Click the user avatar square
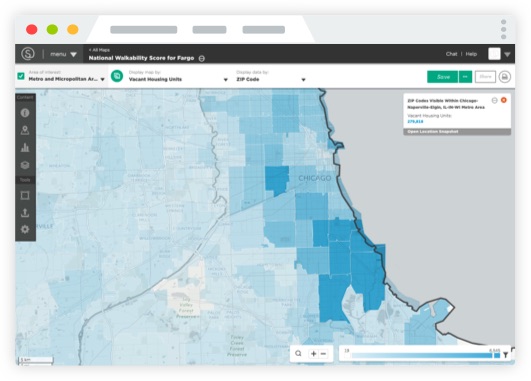The image size is (531, 381). (494, 54)
